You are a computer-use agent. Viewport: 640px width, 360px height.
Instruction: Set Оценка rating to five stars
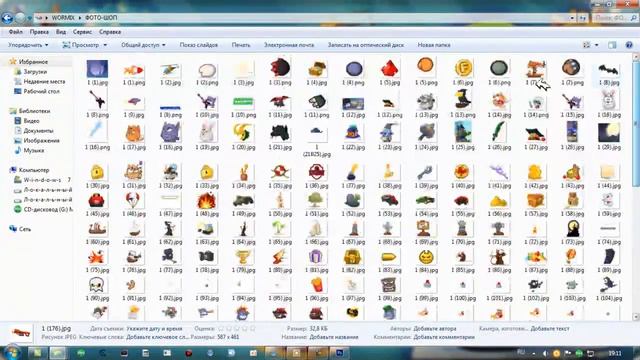[x=253, y=329]
